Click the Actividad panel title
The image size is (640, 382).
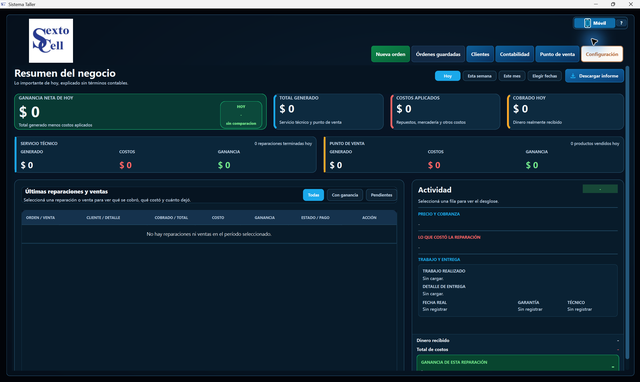(x=434, y=190)
